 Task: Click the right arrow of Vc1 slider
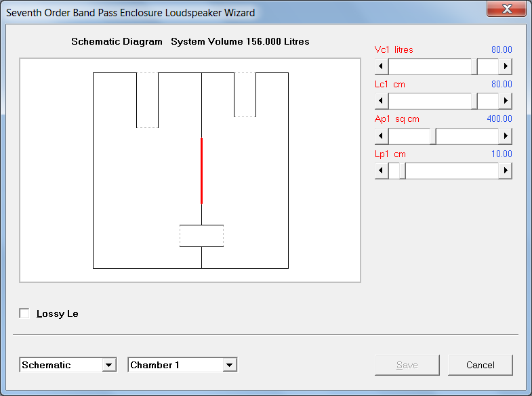pyautogui.click(x=505, y=66)
